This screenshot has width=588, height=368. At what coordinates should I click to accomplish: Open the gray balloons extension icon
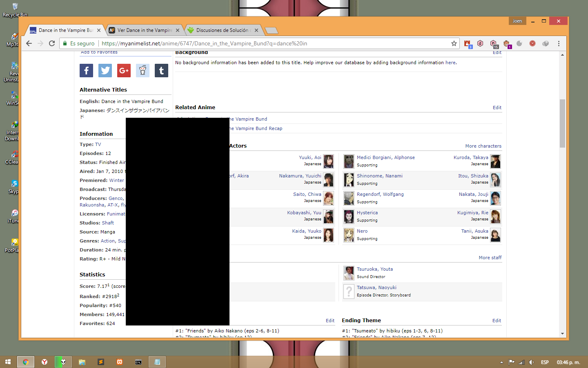[546, 43]
